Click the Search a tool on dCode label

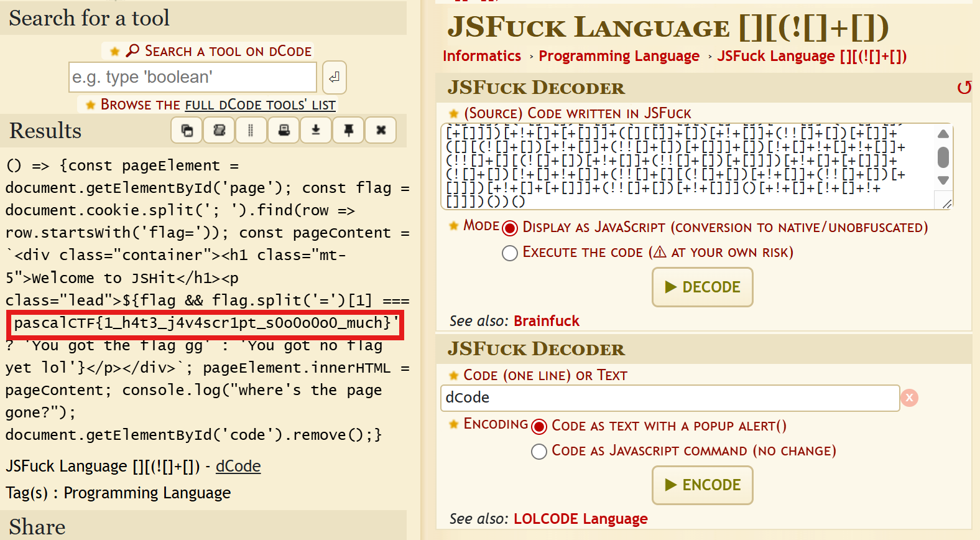228,51
